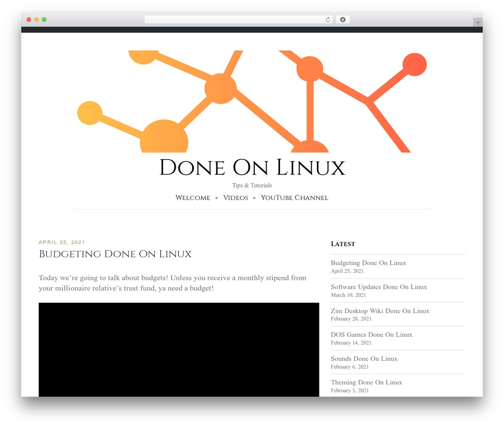This screenshot has height=427, width=504.
Task: Click the Tips & Tutorials tagline
Action: [x=252, y=185]
